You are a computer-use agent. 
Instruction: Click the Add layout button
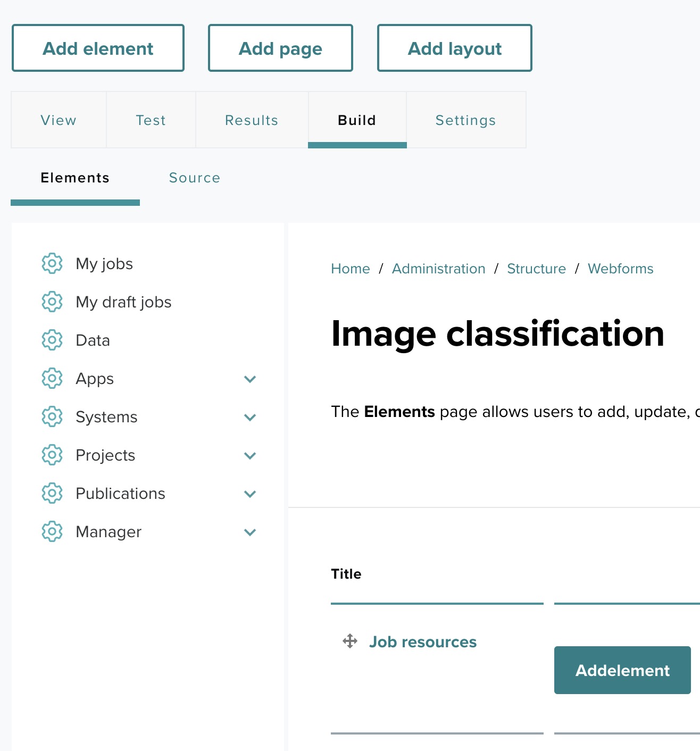[454, 48]
